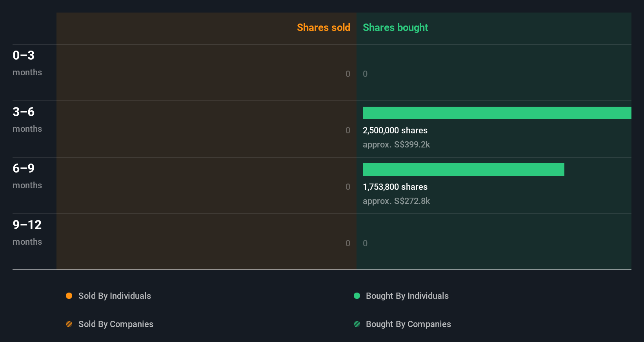Click the approx. S$399.2k amount
This screenshot has height=342, width=644.
[396, 144]
